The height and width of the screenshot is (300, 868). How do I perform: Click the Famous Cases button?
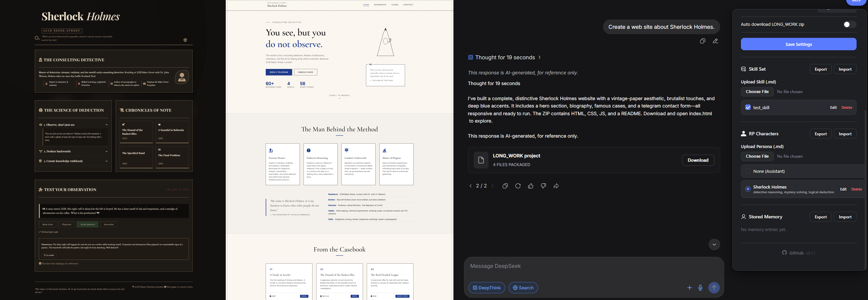point(305,72)
